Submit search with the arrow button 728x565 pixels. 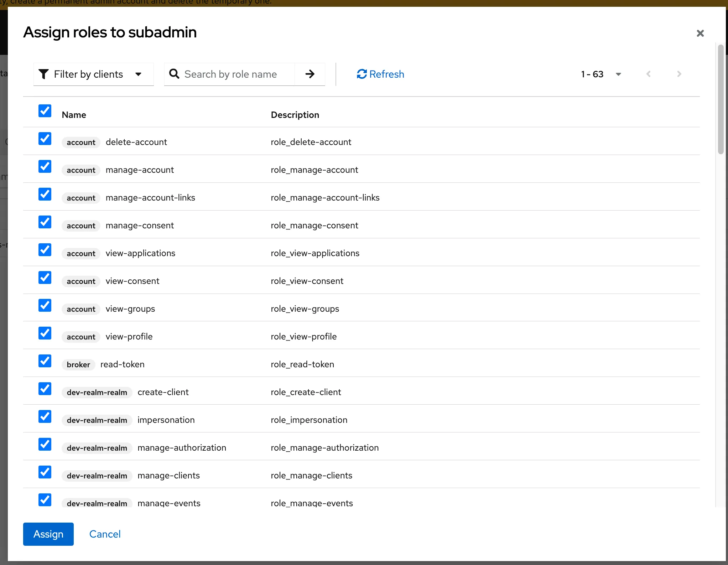click(x=310, y=74)
